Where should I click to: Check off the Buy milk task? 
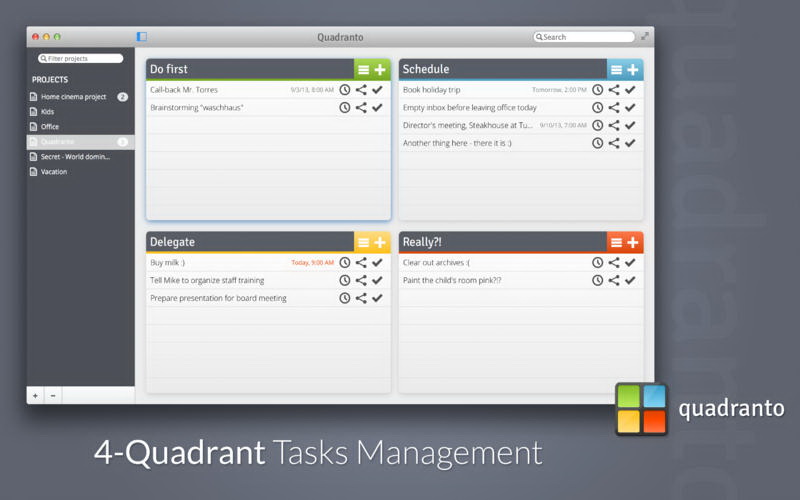[377, 263]
